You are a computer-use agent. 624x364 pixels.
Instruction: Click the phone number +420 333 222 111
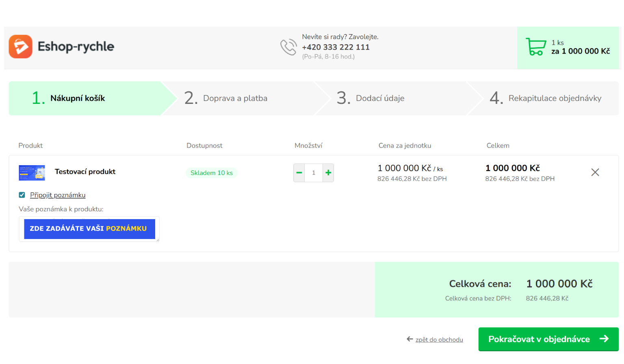tap(336, 47)
